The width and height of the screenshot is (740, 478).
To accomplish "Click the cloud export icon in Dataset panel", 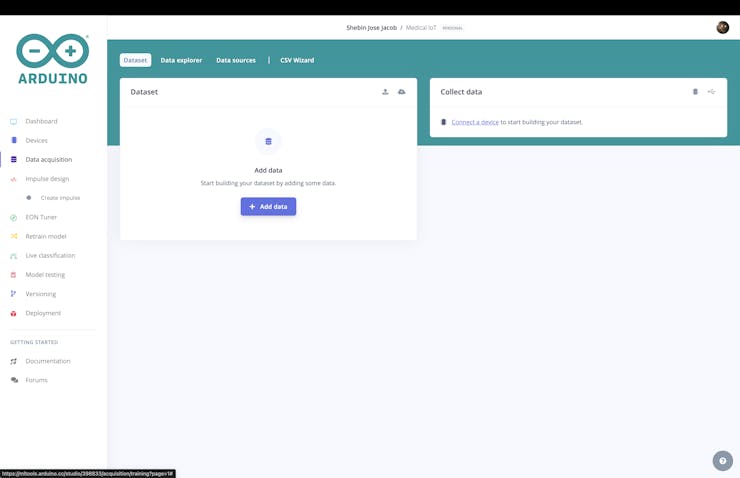I will 401,92.
